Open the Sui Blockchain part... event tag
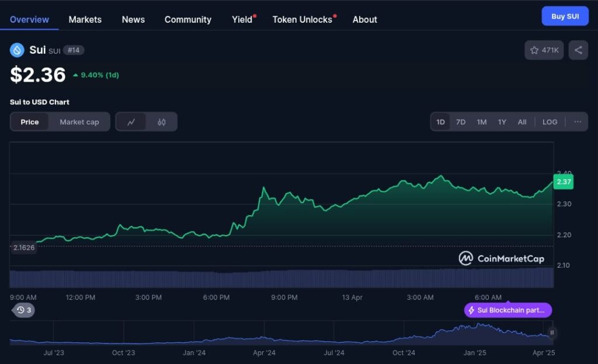598x364 pixels. coord(507,310)
